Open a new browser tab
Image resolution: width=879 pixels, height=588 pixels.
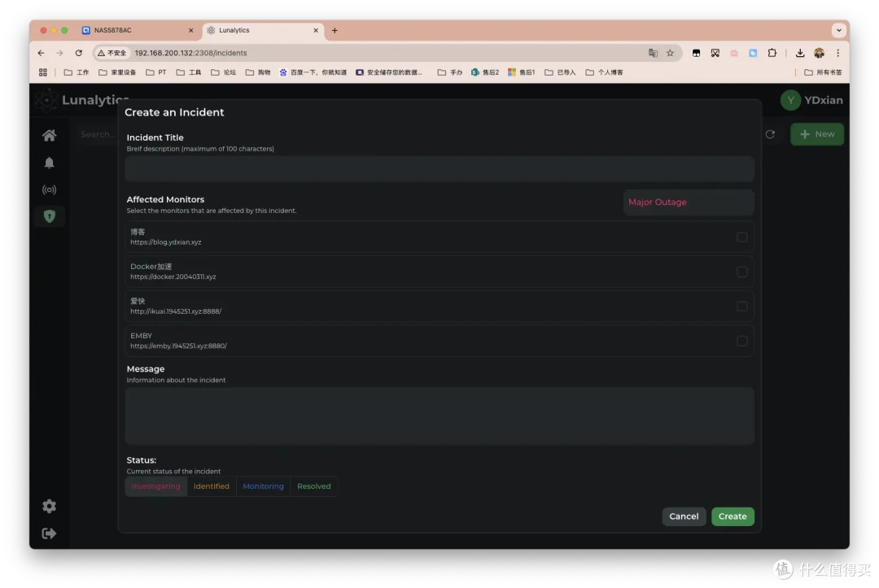click(x=335, y=30)
